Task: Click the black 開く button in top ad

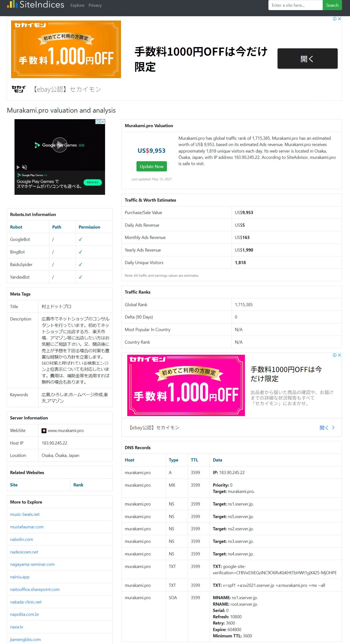Action: coord(307,59)
